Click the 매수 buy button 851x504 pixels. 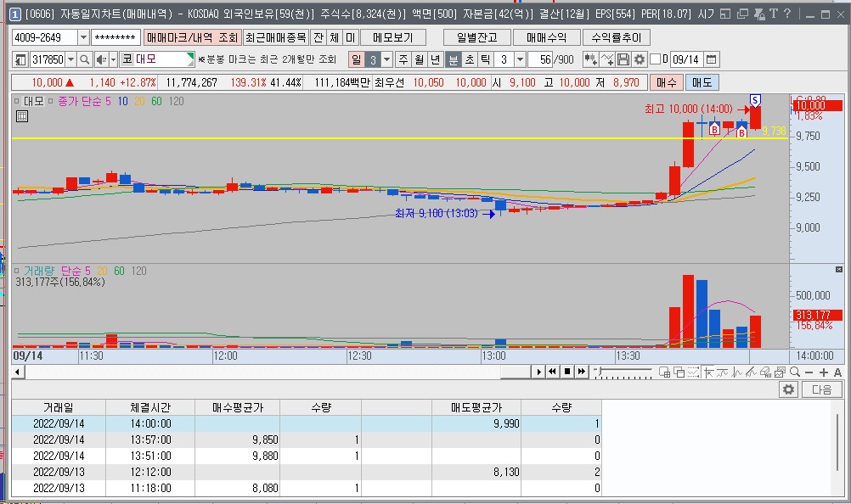(x=666, y=82)
